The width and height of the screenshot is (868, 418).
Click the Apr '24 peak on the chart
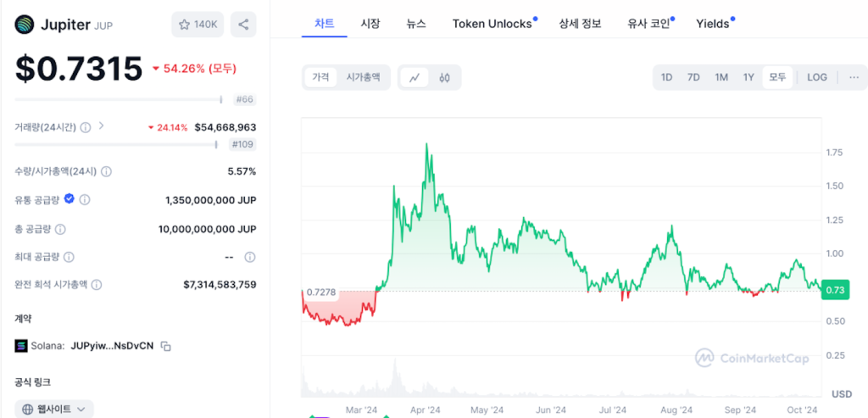pos(426,144)
